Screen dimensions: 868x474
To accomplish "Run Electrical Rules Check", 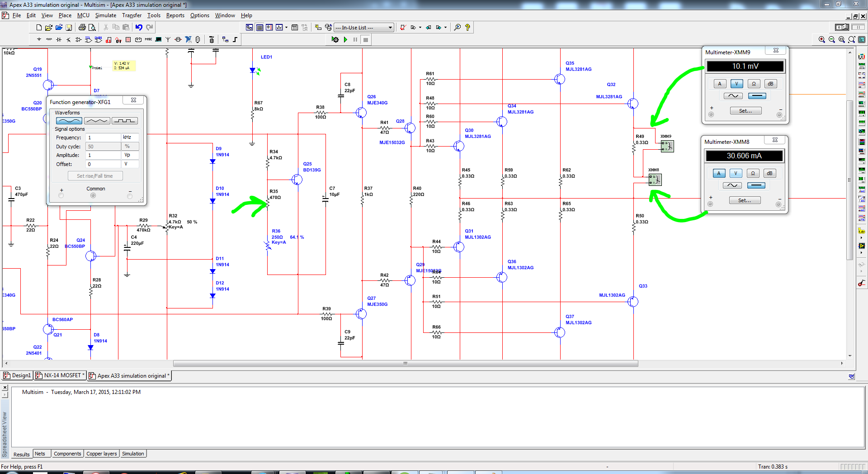I will click(402, 28).
